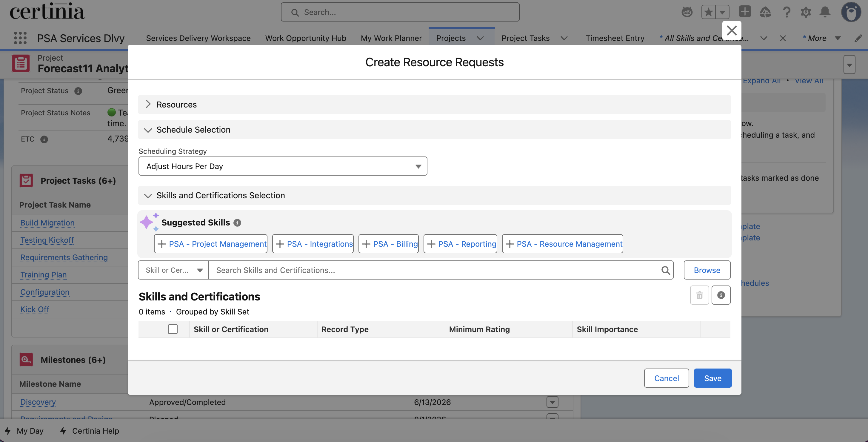Click the search magnifier in skills search
Viewport: 868px width, 442px height.
(666, 270)
